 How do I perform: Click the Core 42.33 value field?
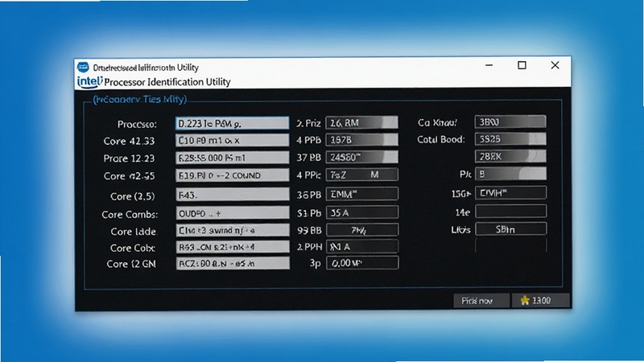233,140
